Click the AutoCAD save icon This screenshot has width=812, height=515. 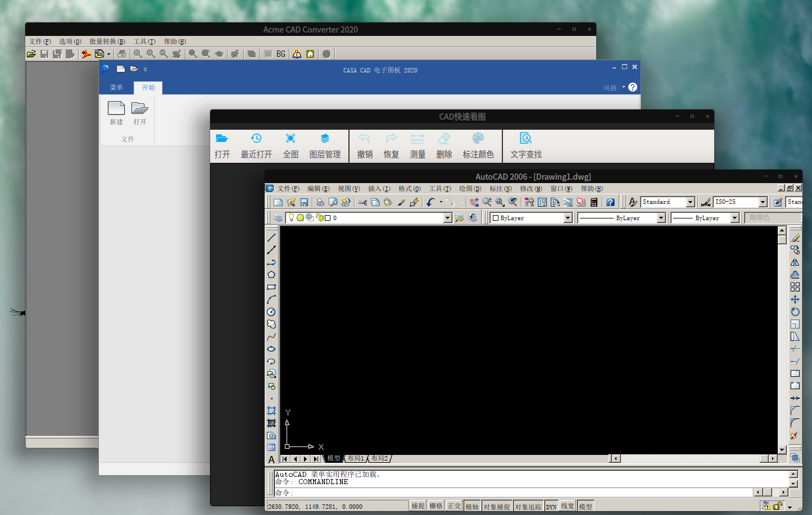click(304, 202)
